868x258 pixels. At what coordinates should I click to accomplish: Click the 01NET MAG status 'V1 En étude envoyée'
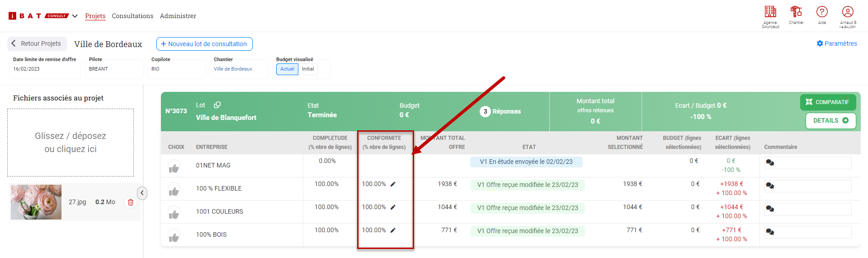coord(526,162)
